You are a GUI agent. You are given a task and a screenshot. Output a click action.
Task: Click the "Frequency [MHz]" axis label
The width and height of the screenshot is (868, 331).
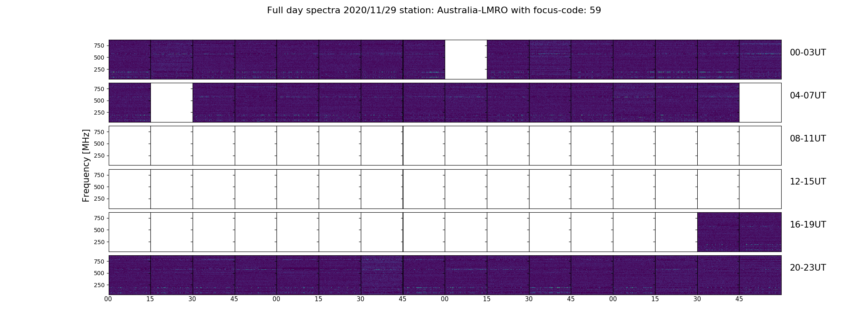(x=86, y=165)
